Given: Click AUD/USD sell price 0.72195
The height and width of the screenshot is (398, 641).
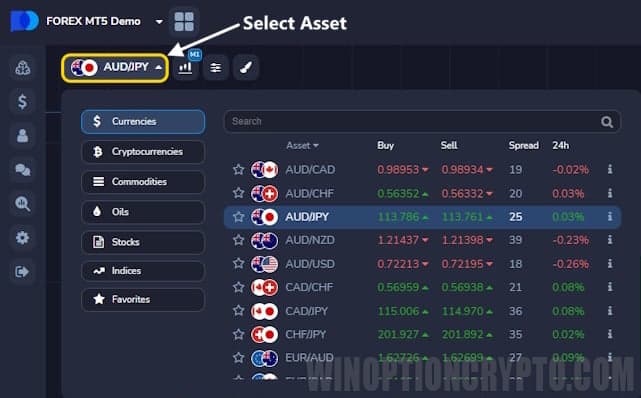Looking at the screenshot, I should tap(462, 264).
